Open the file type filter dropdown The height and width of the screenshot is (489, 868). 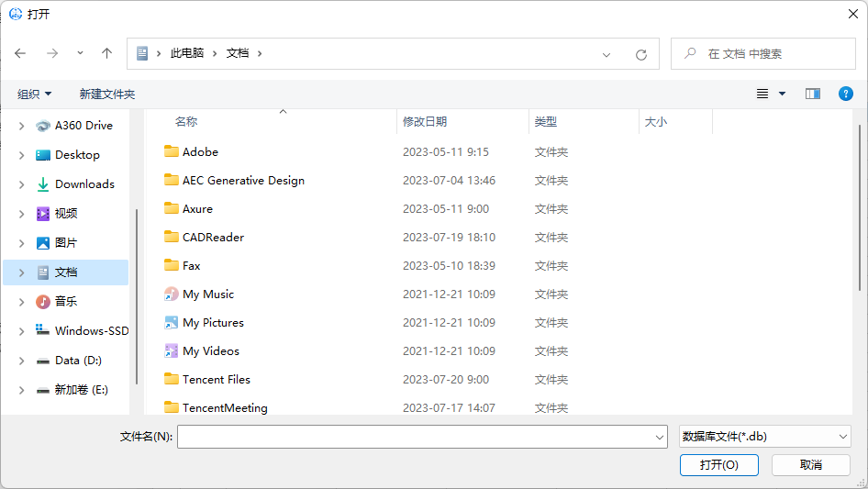(764, 438)
